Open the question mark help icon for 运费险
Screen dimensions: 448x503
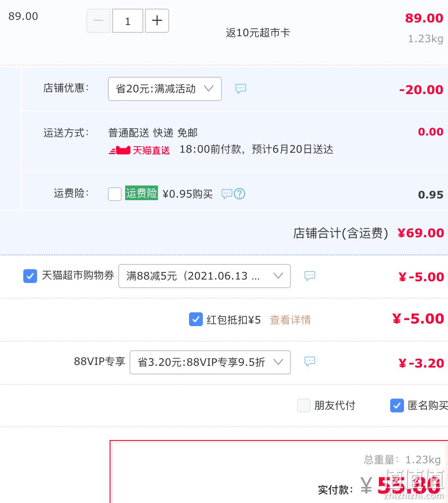tap(240, 194)
